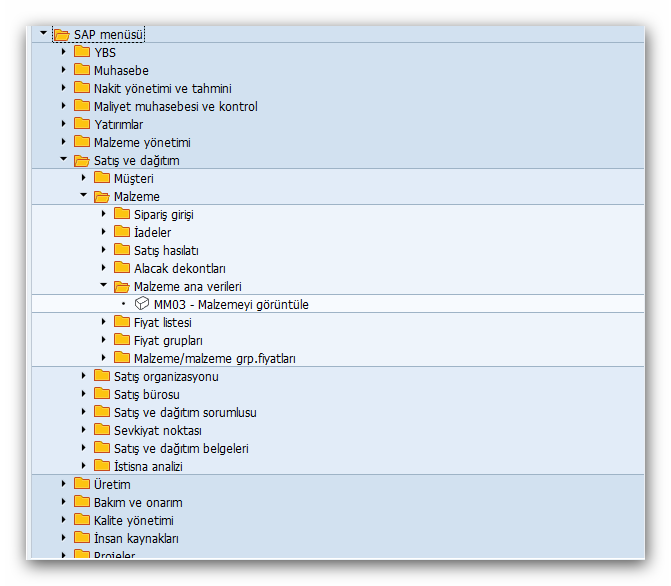
Task: Select the Maliyet muhasebesi ve kontrol label
Action: click(x=175, y=107)
